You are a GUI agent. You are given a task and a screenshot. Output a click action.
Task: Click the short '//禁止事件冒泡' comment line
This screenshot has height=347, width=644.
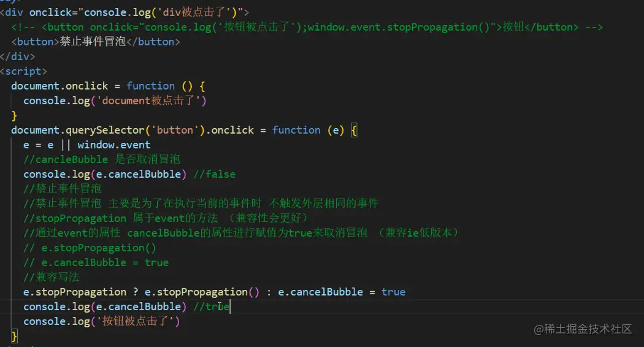pos(62,188)
